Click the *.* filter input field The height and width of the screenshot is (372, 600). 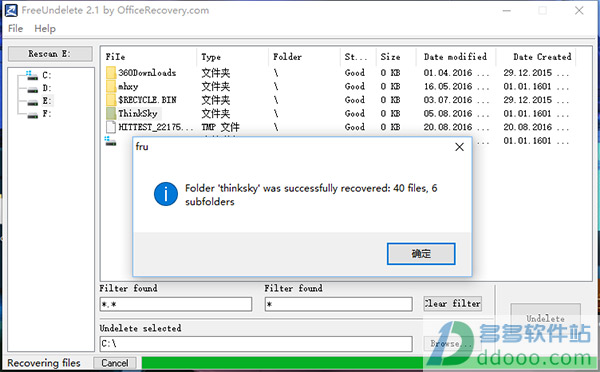pyautogui.click(x=176, y=304)
